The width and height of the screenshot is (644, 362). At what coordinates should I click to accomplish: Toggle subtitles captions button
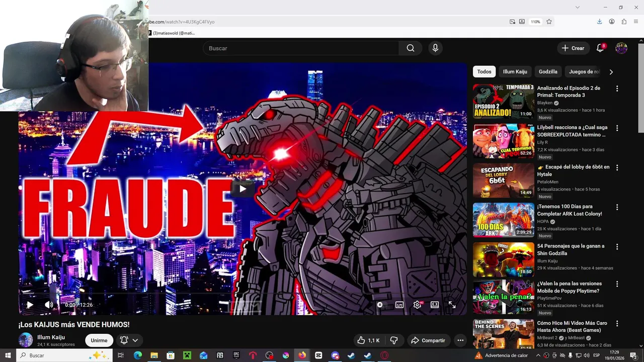[399, 305]
